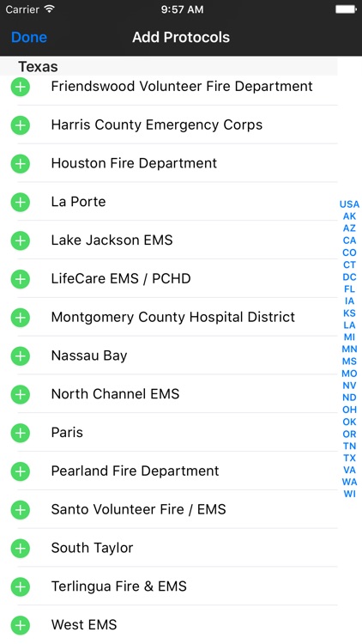This screenshot has width=362, height=644.
Task: Select TX in the side index
Action: click(349, 458)
